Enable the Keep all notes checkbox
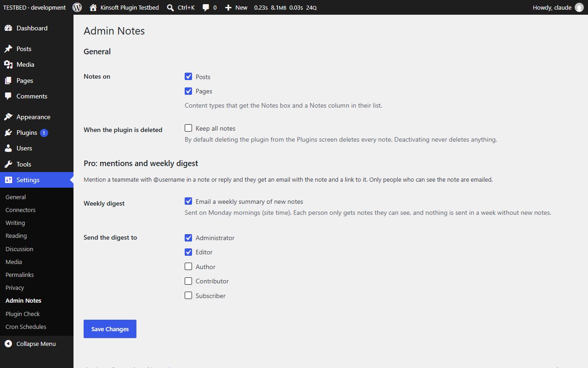 pos(188,128)
